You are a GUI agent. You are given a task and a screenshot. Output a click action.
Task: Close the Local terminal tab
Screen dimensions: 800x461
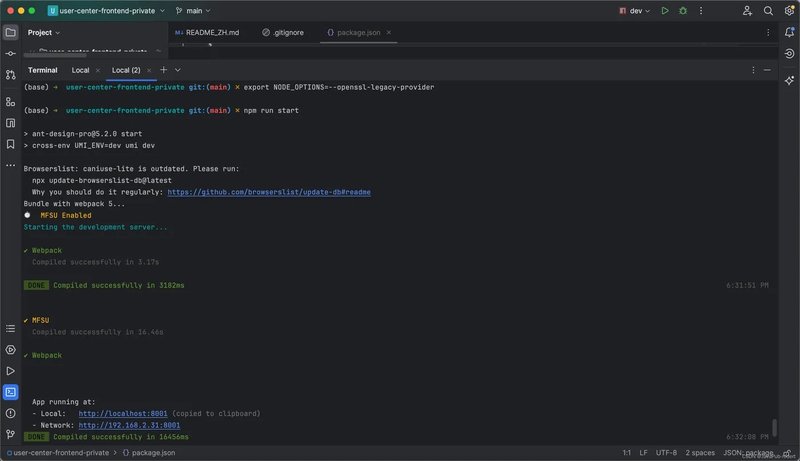click(97, 70)
